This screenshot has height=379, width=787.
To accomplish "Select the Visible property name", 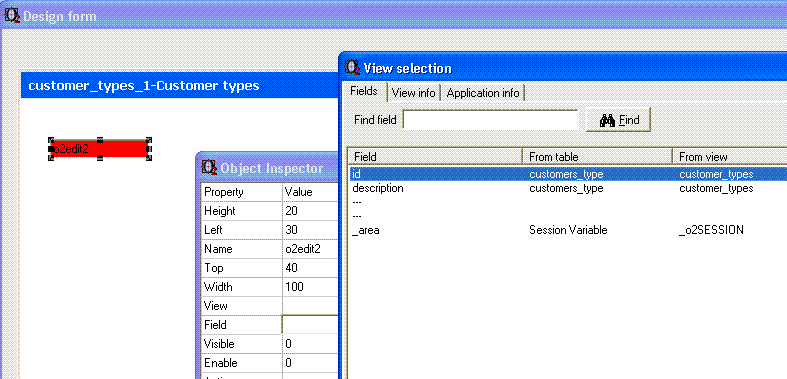I will coord(241,344).
